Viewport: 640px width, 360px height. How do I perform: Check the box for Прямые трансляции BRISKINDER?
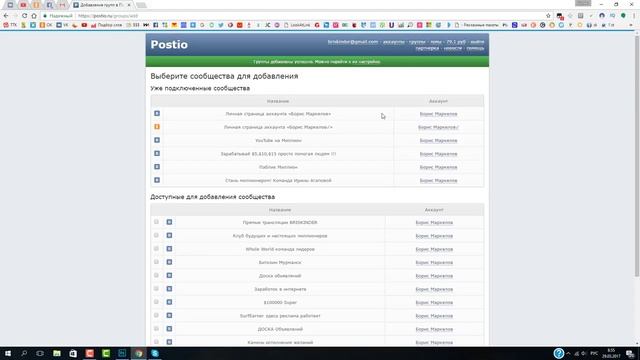coord(156,222)
